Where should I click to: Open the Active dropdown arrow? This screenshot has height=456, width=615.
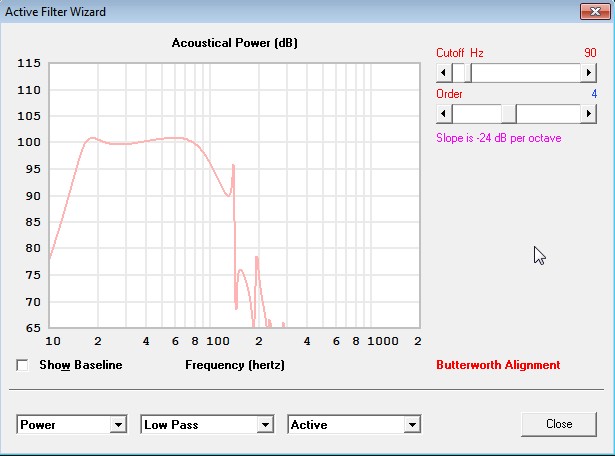(412, 425)
